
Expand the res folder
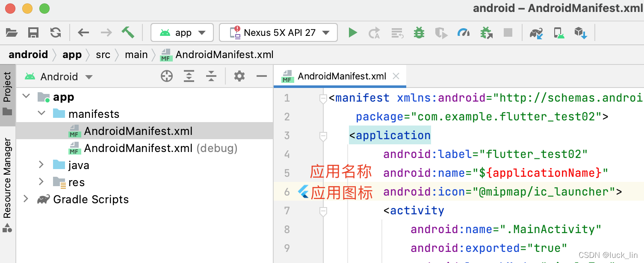coord(41,182)
